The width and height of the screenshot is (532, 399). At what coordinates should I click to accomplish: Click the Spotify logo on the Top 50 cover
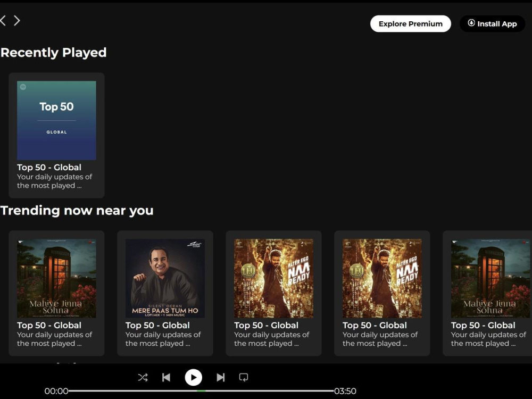[23, 87]
